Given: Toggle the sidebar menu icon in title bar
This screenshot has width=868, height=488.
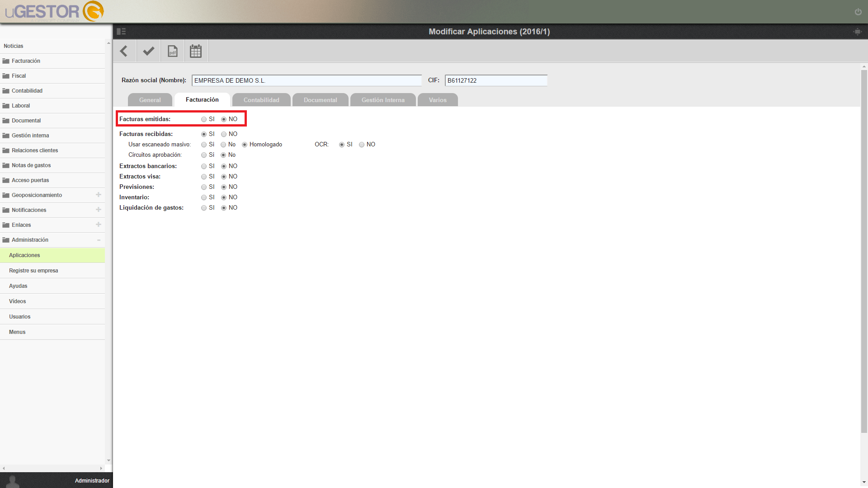Looking at the screenshot, I should pyautogui.click(x=121, y=32).
